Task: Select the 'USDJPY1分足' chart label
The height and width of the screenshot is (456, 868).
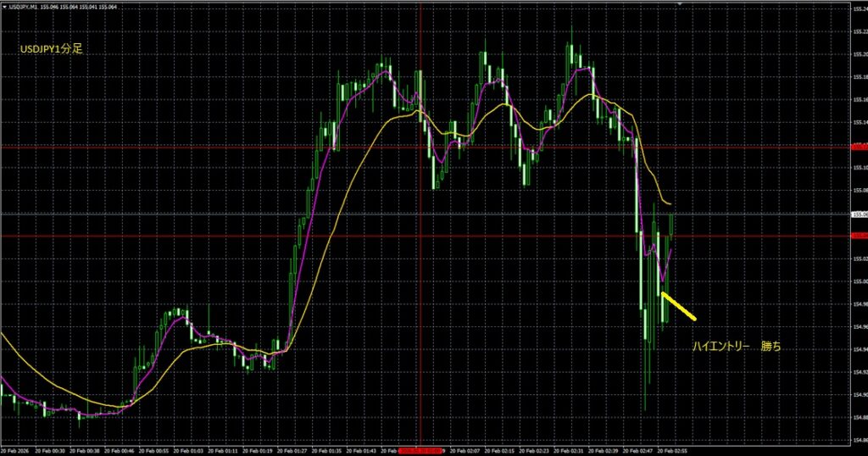Action: pyautogui.click(x=52, y=48)
